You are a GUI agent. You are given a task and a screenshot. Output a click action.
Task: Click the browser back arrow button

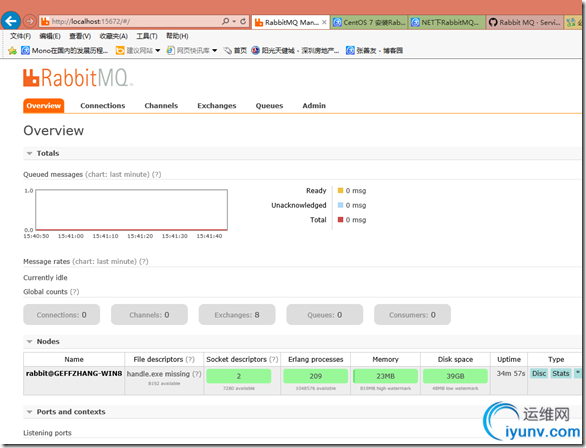(10, 21)
